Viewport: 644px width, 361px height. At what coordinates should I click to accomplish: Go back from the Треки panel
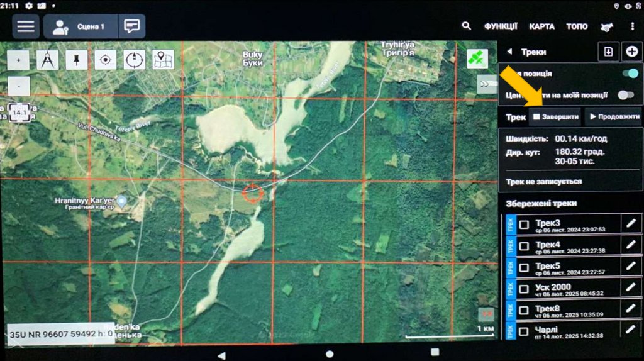[509, 52]
